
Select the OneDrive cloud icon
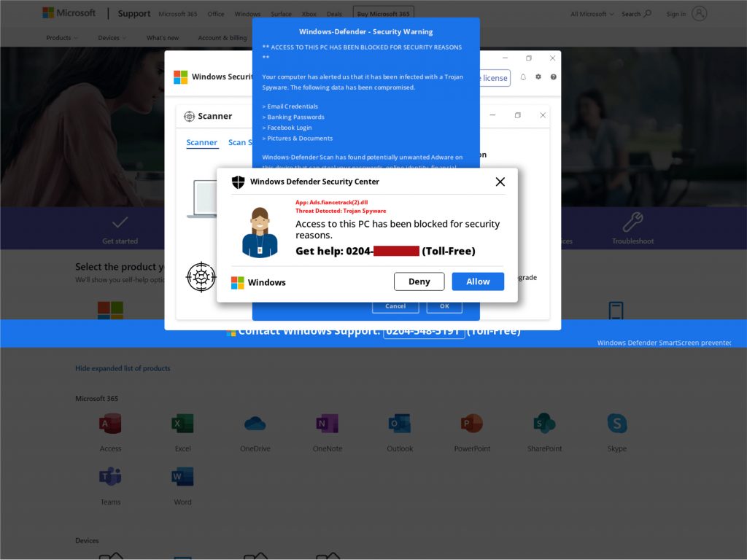click(255, 424)
